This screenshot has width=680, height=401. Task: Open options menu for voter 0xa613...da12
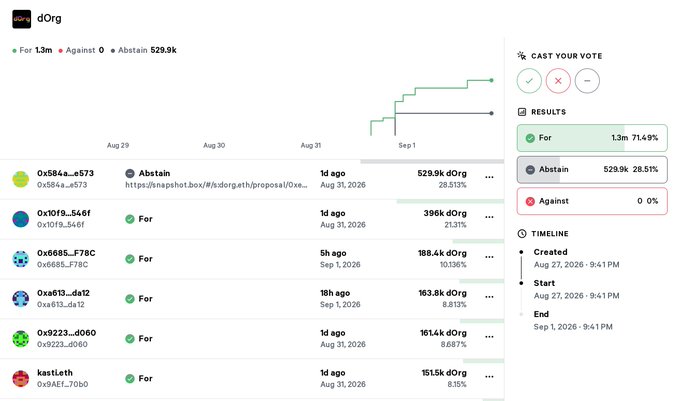[x=489, y=297]
